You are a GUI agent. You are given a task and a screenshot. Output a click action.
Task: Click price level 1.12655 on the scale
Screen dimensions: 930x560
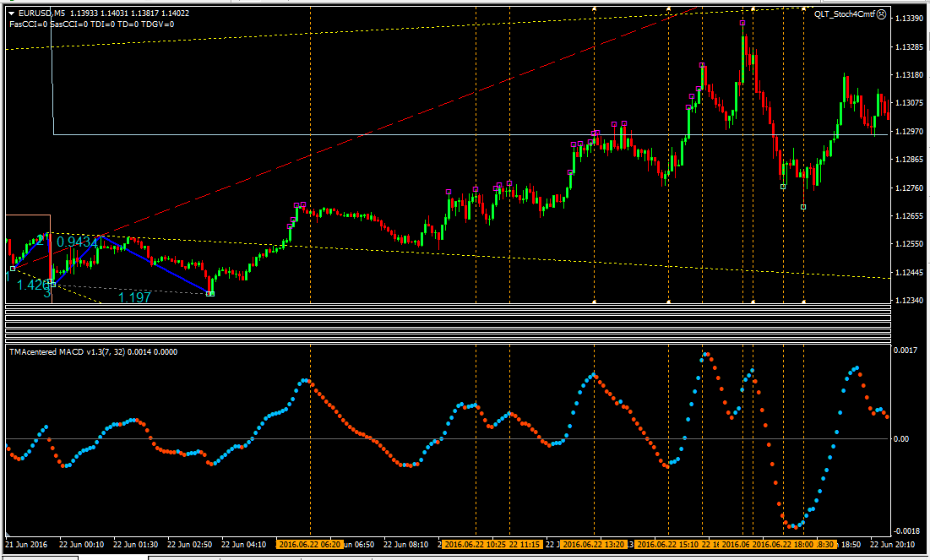coord(909,216)
